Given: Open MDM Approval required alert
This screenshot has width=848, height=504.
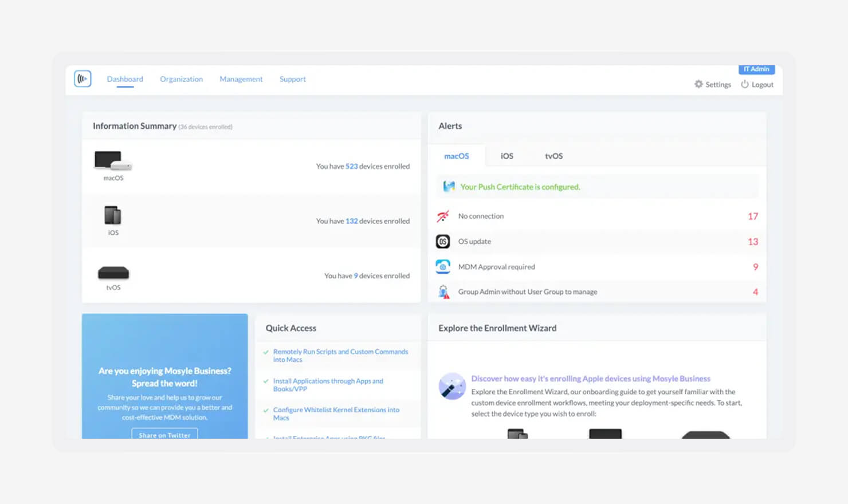Looking at the screenshot, I should point(597,267).
